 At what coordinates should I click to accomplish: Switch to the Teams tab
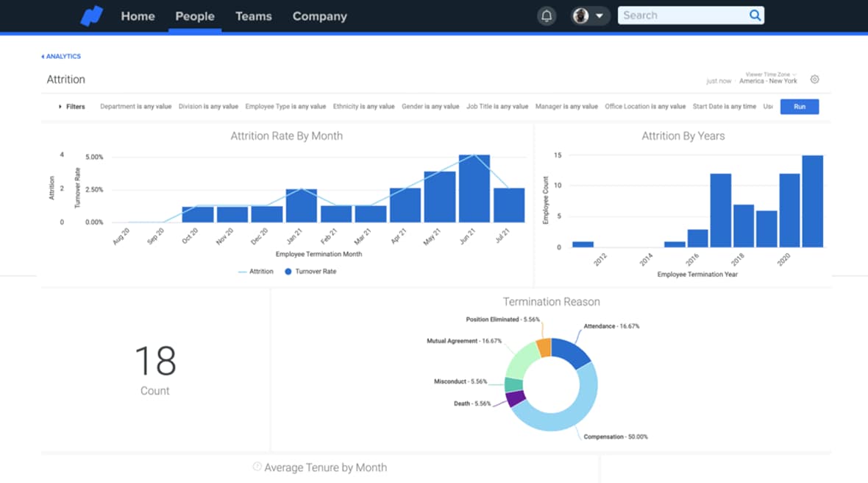pyautogui.click(x=253, y=16)
